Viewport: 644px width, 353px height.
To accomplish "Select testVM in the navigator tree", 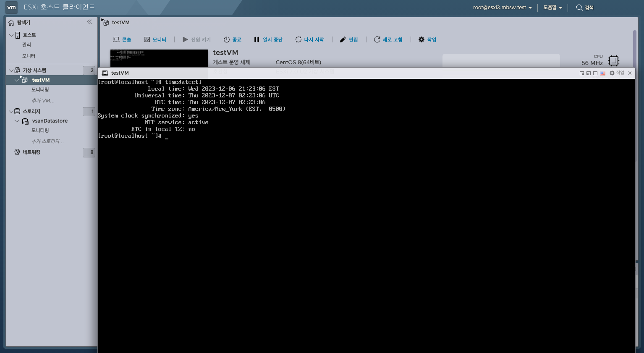I will pyautogui.click(x=41, y=80).
